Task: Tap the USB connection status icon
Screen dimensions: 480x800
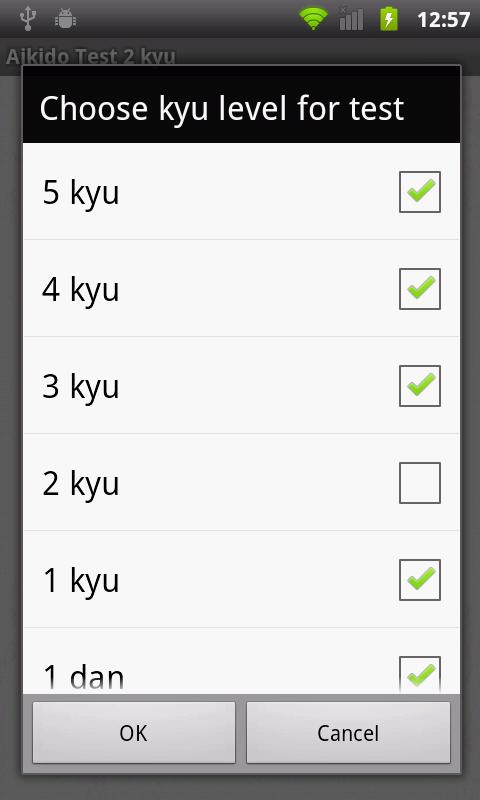Action: tap(28, 19)
